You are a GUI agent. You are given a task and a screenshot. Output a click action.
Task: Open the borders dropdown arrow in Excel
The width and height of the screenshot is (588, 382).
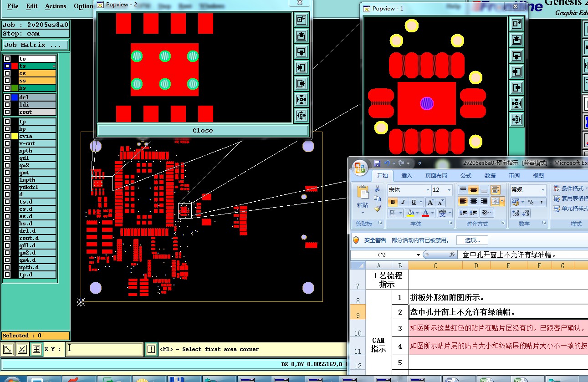[401, 213]
